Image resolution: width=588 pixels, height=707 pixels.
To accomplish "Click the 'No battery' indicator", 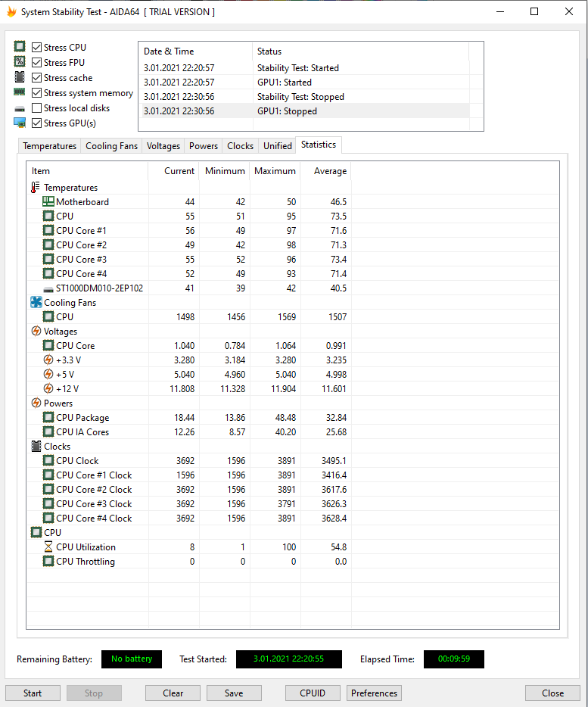I will click(132, 659).
